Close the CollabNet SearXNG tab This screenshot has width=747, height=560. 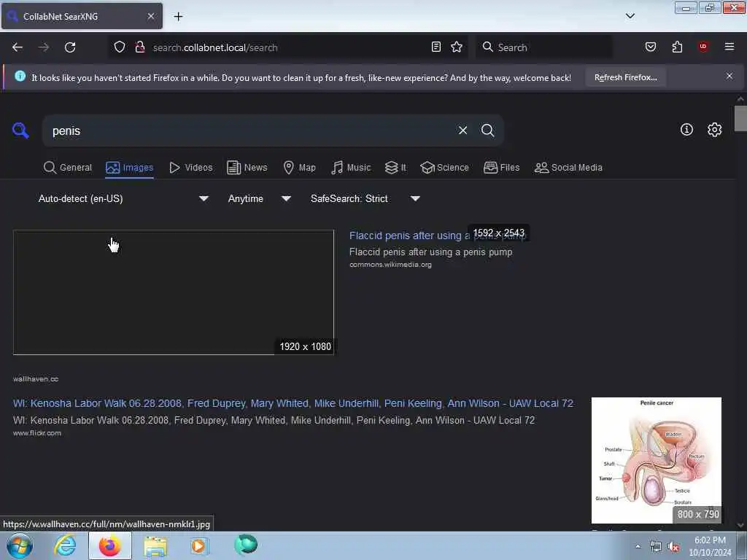click(150, 16)
